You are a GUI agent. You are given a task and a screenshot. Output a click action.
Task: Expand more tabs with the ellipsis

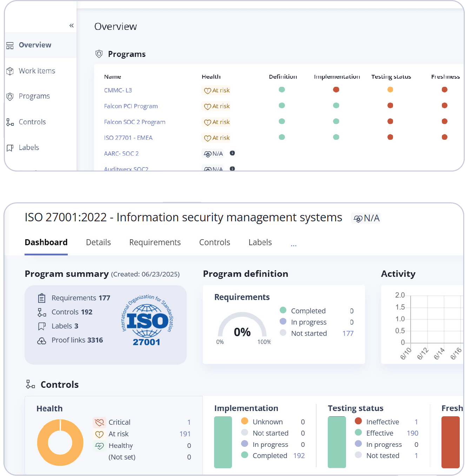[x=294, y=244]
